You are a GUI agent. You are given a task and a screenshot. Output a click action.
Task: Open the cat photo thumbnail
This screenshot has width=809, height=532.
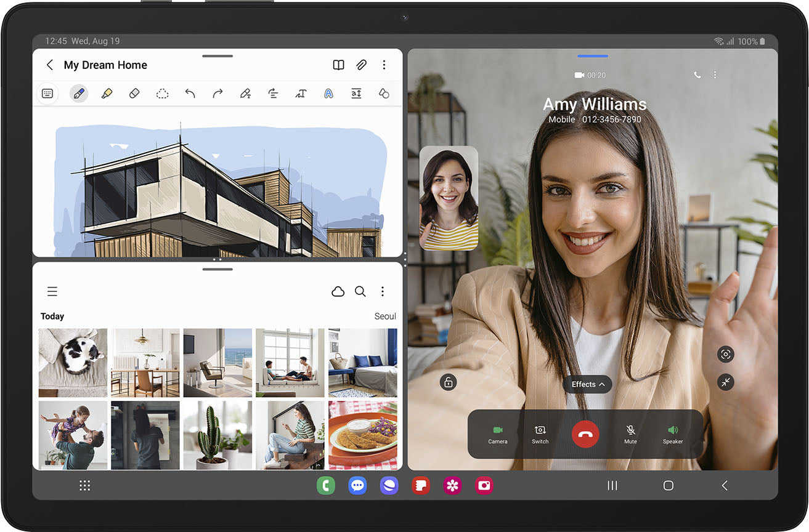point(73,363)
